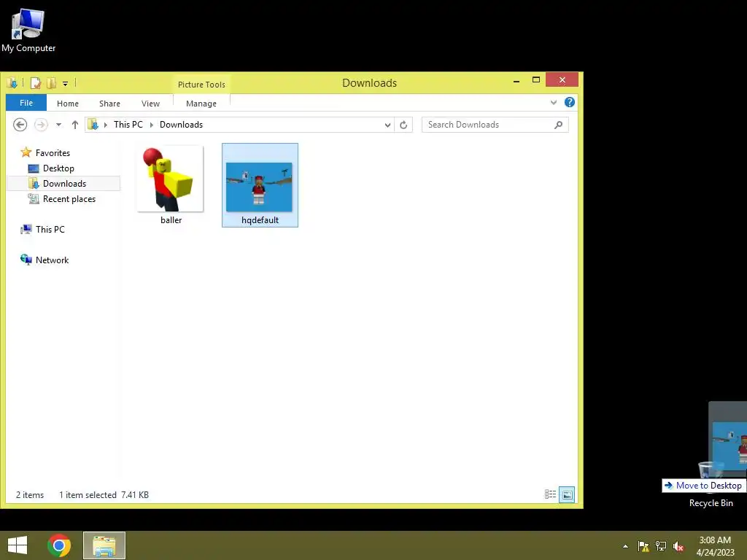The width and height of the screenshot is (747, 560).
Task: Click the Forward navigation arrow
Action: click(x=41, y=125)
